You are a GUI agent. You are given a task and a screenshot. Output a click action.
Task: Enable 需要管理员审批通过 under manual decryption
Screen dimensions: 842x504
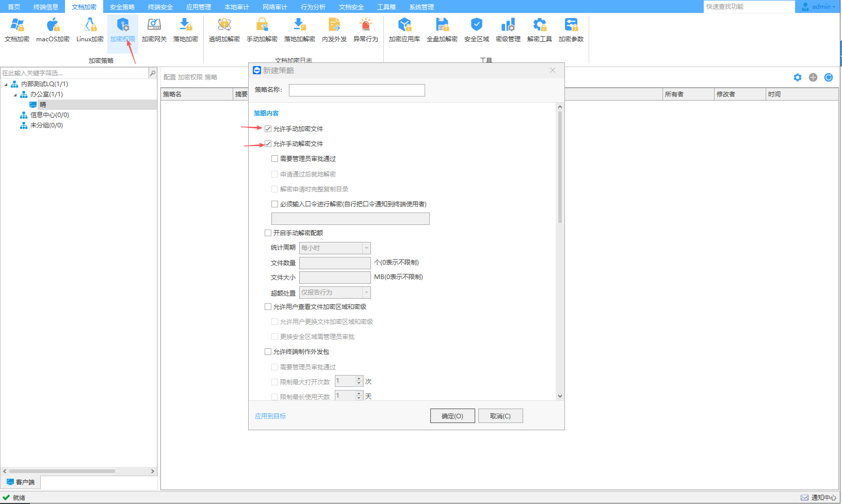click(275, 159)
